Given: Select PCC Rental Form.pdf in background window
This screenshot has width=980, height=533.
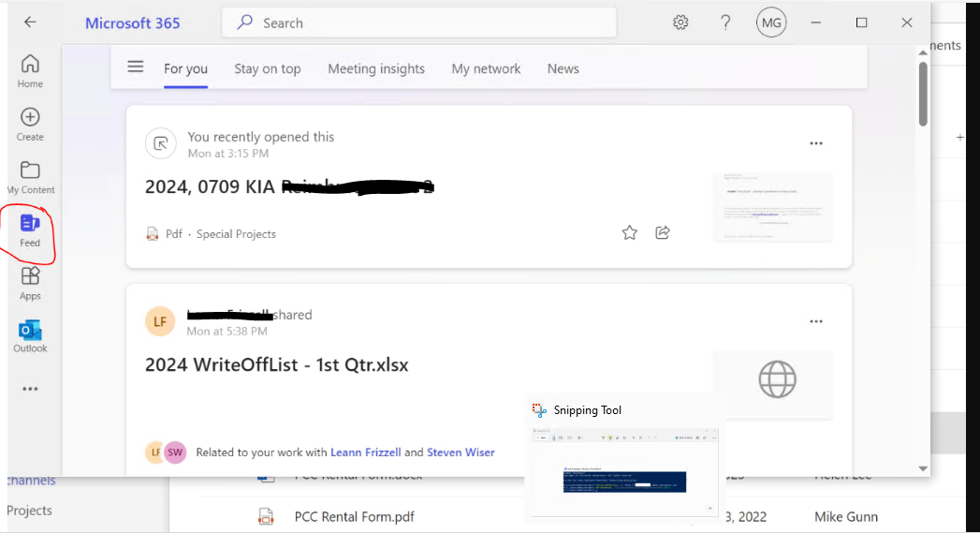Looking at the screenshot, I should tap(355, 517).
